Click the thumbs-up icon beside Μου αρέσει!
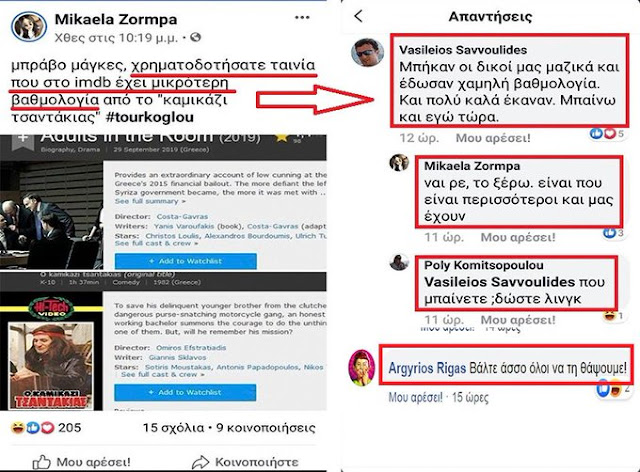The image size is (640, 472). click(42, 462)
